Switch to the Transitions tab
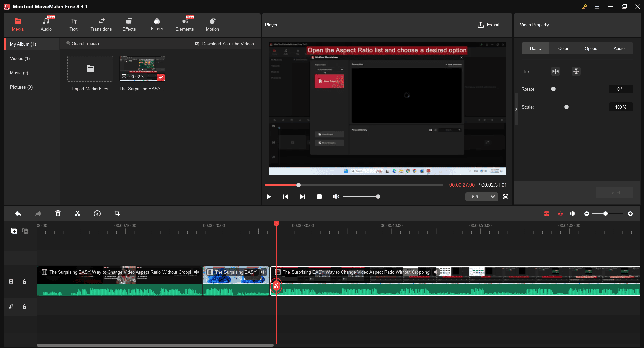Image resolution: width=644 pixels, height=348 pixels. 101,25
